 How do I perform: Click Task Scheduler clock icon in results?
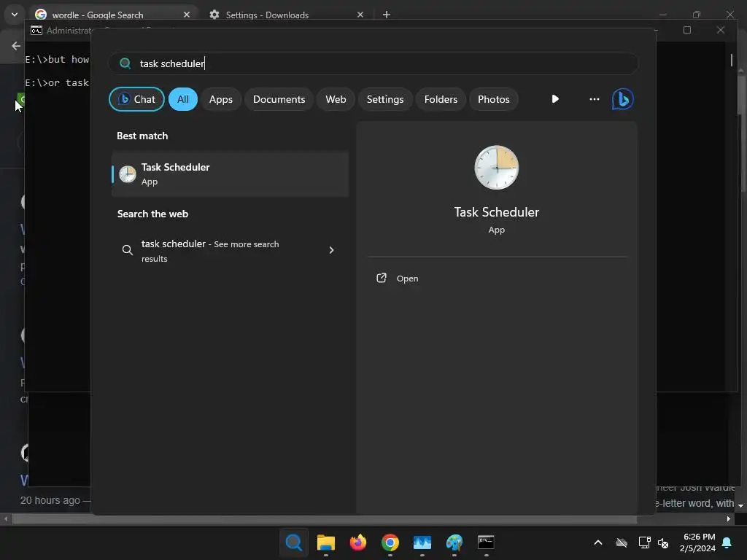[127, 174]
